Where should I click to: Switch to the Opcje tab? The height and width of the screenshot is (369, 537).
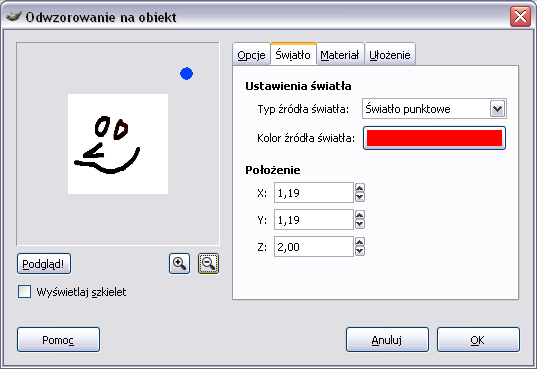[x=251, y=55]
